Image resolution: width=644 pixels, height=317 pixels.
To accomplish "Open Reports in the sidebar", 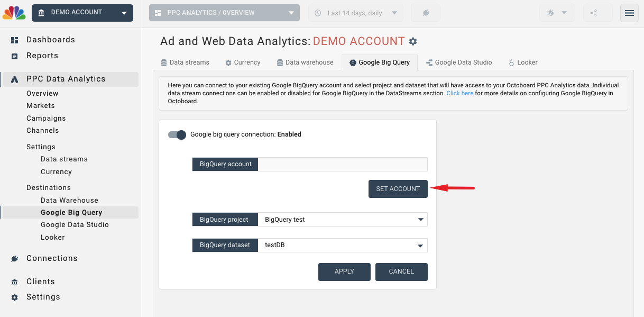I will (x=42, y=56).
